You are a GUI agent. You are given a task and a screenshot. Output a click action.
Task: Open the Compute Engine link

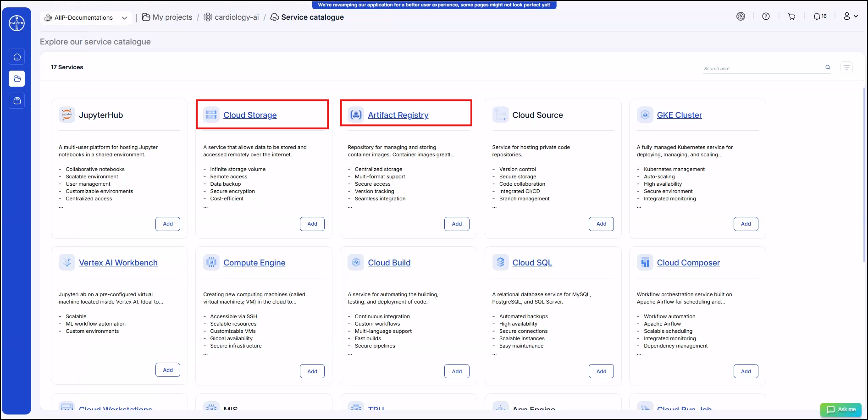pyautogui.click(x=254, y=263)
